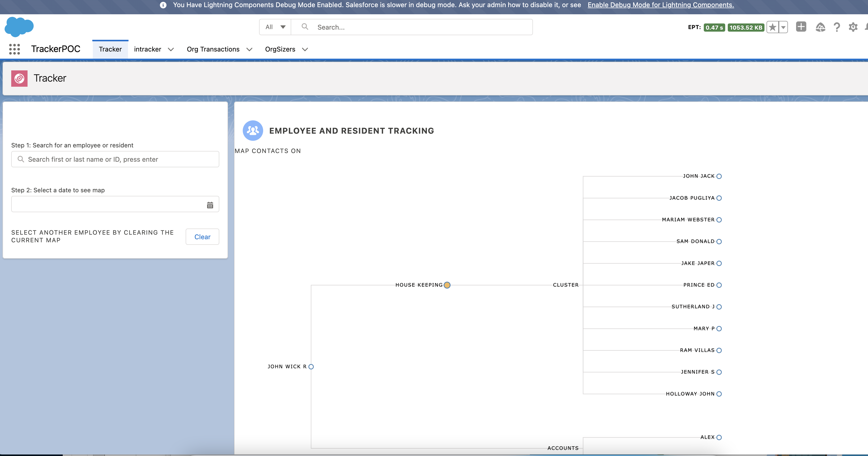This screenshot has width=868, height=456.
Task: Click the Global Actions plus icon
Action: [801, 27]
